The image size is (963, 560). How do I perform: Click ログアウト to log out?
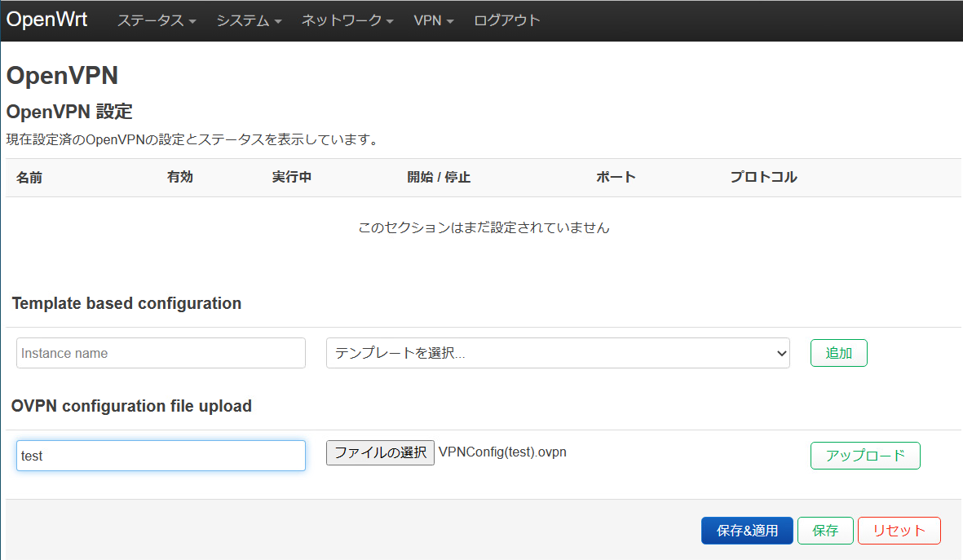[x=506, y=20]
